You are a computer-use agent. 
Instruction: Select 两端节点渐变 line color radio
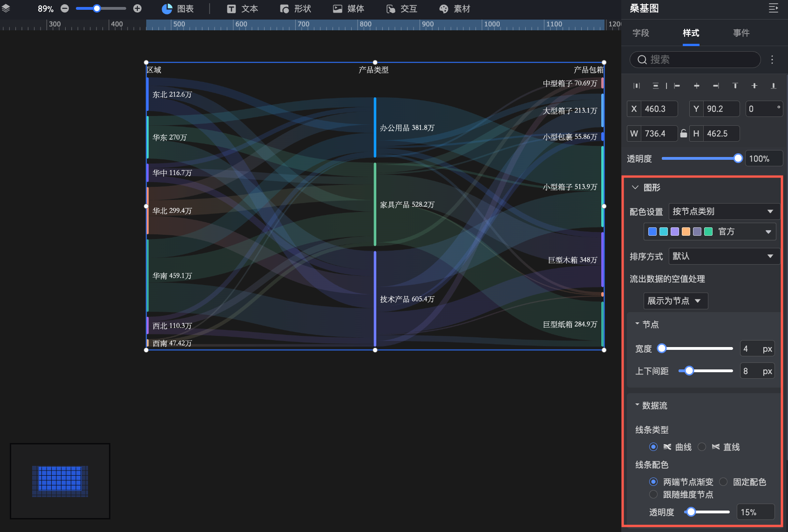pyautogui.click(x=653, y=482)
